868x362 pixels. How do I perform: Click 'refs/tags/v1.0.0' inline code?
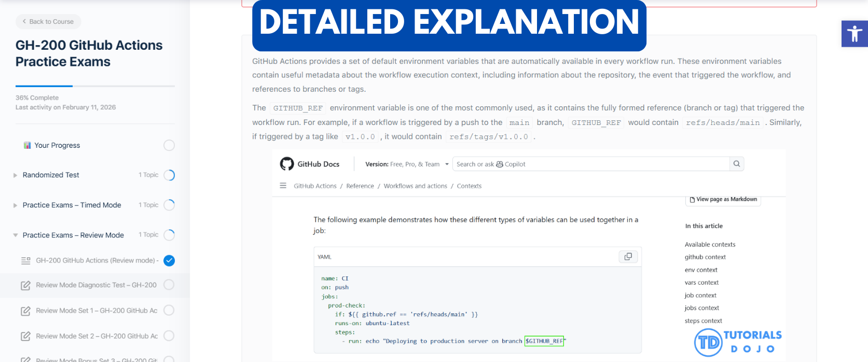(488, 137)
